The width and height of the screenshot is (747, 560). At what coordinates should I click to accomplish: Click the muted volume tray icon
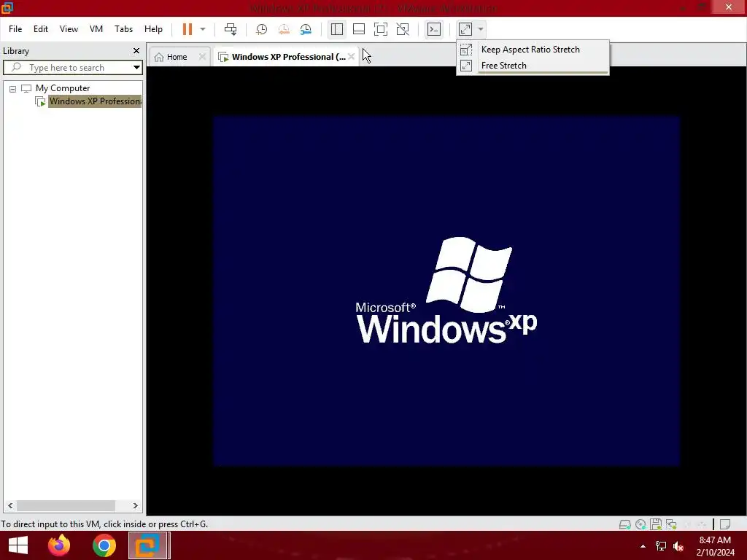point(678,546)
